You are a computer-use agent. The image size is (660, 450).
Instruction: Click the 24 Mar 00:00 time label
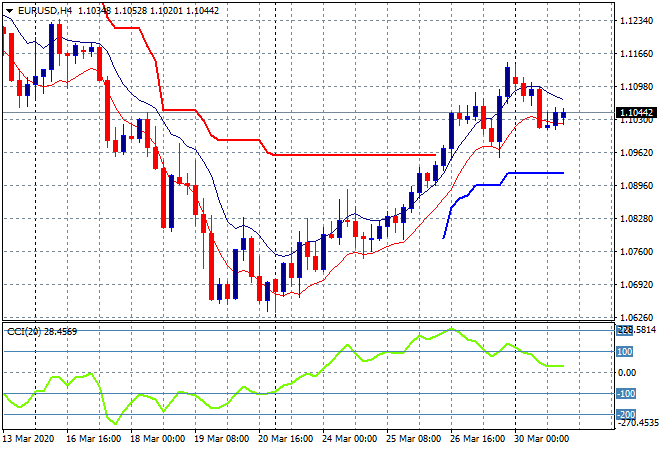pyautogui.click(x=349, y=439)
